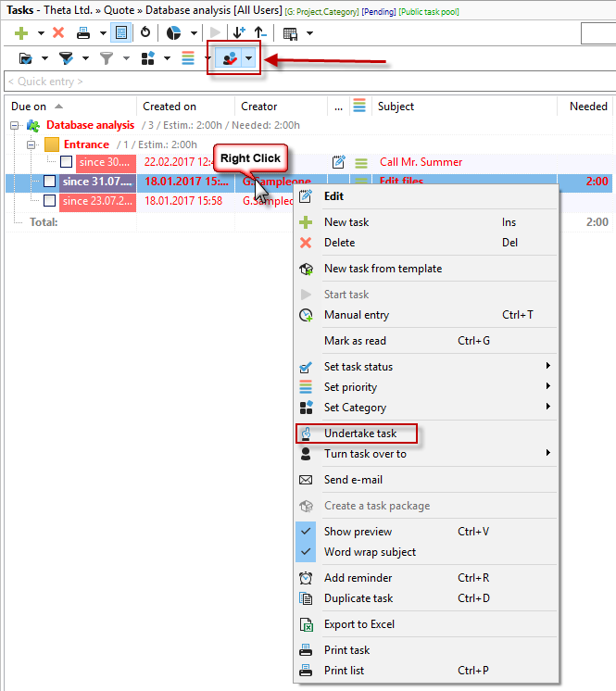Click the refresh icon in the toolbar
This screenshot has width=616, height=691.
tap(145, 33)
